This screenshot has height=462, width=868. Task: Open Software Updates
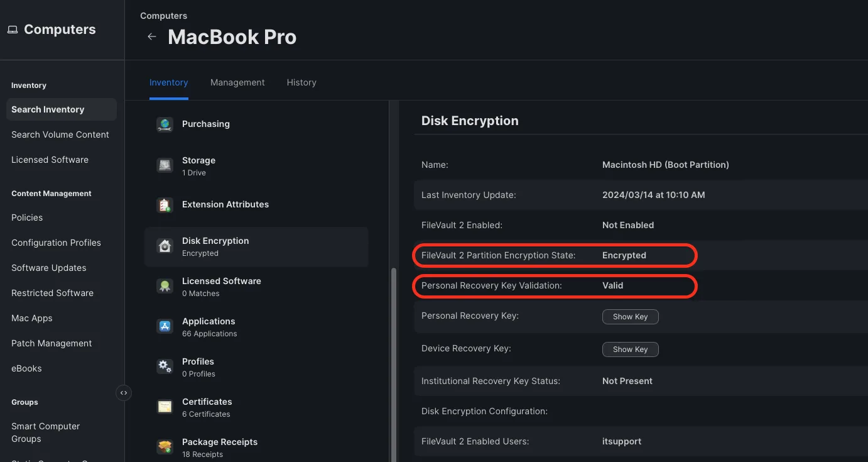(49, 268)
